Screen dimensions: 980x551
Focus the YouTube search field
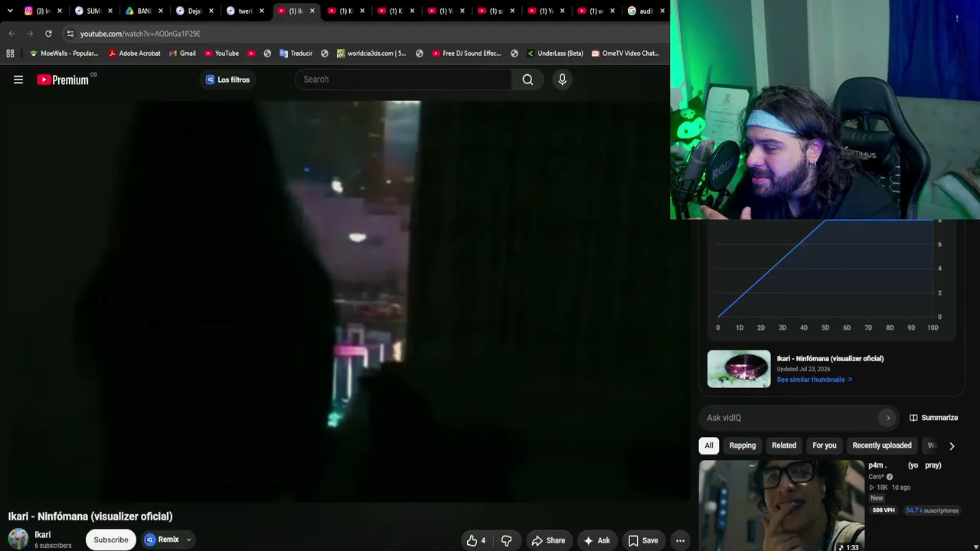click(403, 80)
